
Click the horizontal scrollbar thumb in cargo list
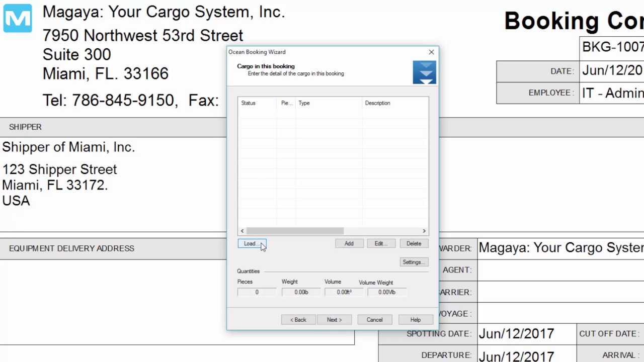(295, 231)
